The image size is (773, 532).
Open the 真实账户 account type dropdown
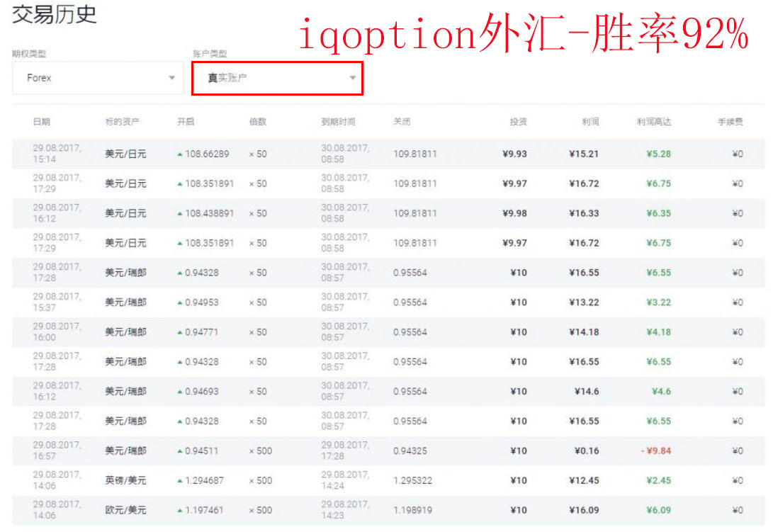[277, 78]
